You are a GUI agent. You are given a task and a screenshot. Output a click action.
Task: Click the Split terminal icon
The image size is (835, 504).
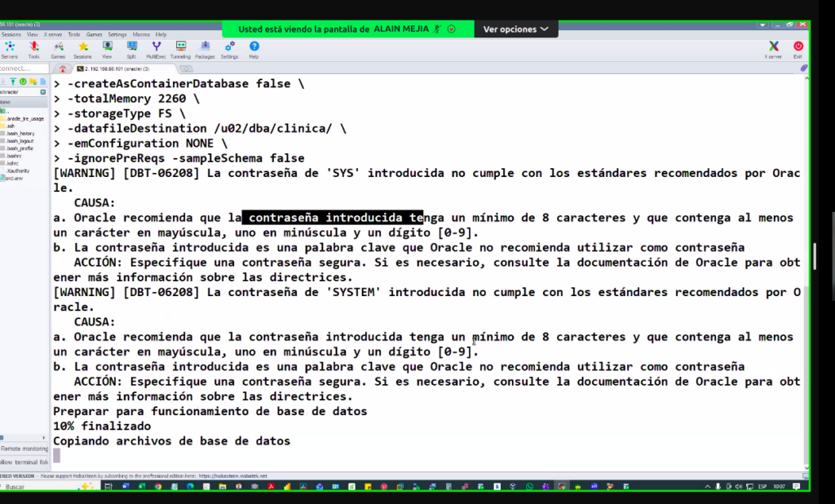pos(131,49)
